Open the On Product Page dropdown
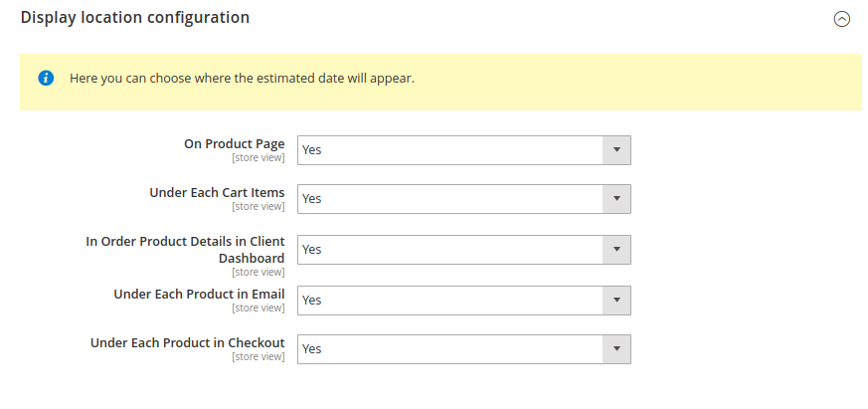The image size is (868, 409). tap(464, 150)
